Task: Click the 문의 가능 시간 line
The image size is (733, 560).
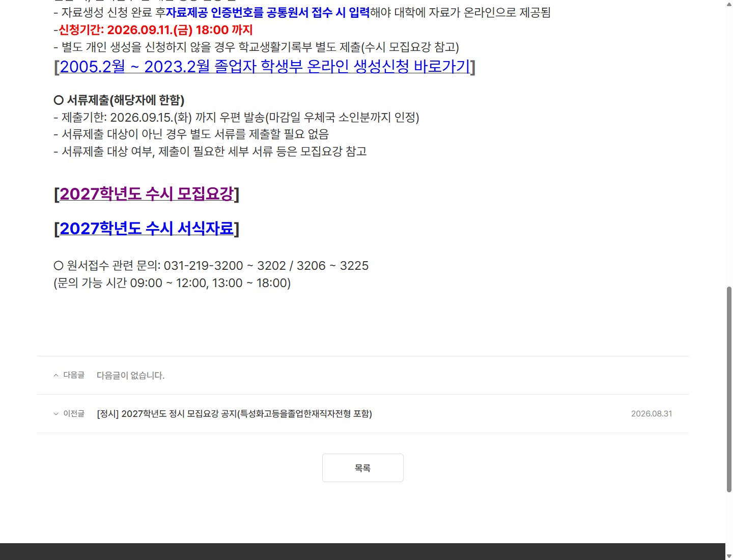Action: pos(172,283)
